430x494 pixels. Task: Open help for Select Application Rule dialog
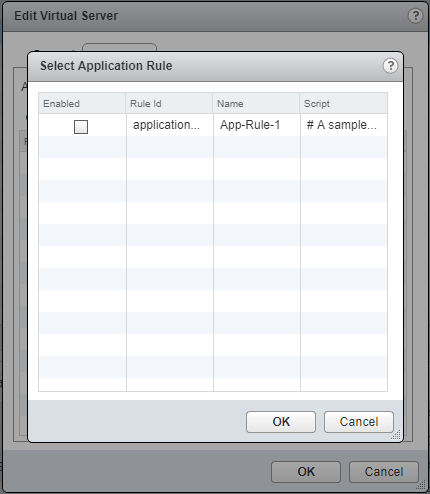390,66
